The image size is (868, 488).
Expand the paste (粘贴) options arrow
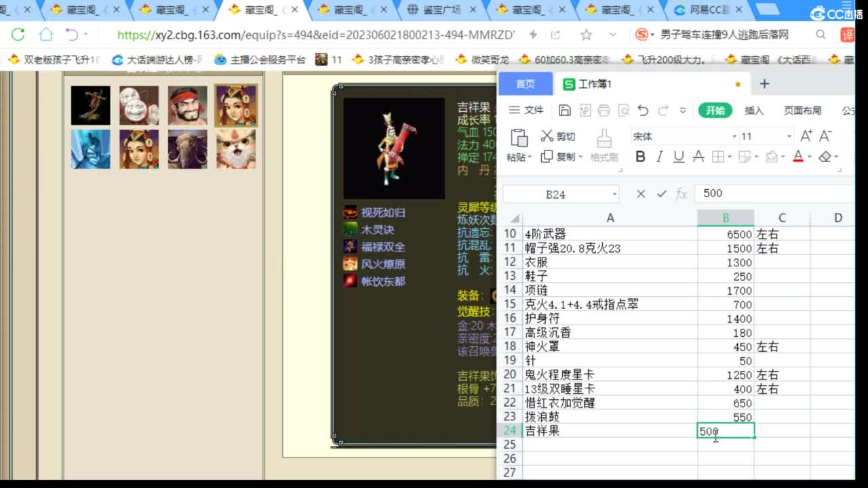(x=528, y=157)
